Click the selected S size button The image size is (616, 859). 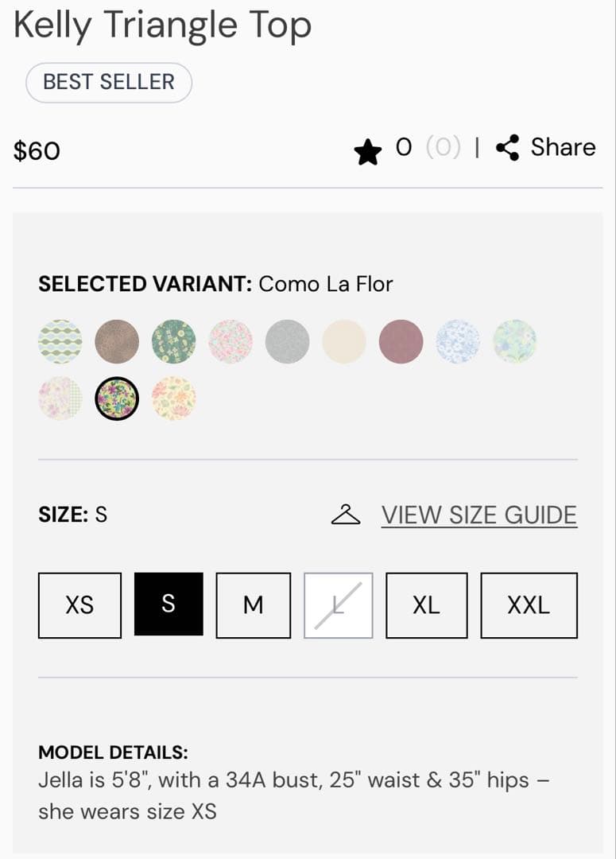pyautogui.click(x=169, y=604)
